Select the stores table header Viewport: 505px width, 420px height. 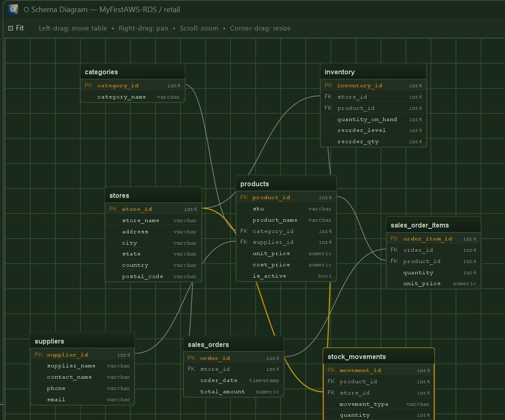[x=153, y=195]
